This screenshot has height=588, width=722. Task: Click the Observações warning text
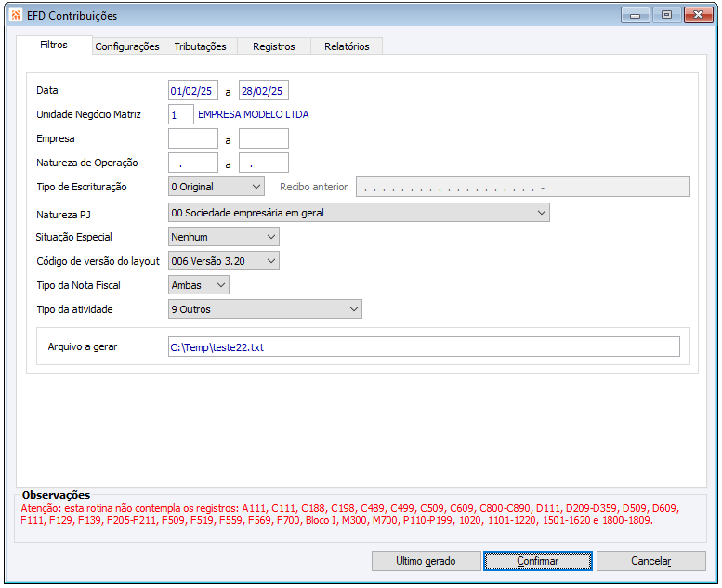tap(350, 515)
